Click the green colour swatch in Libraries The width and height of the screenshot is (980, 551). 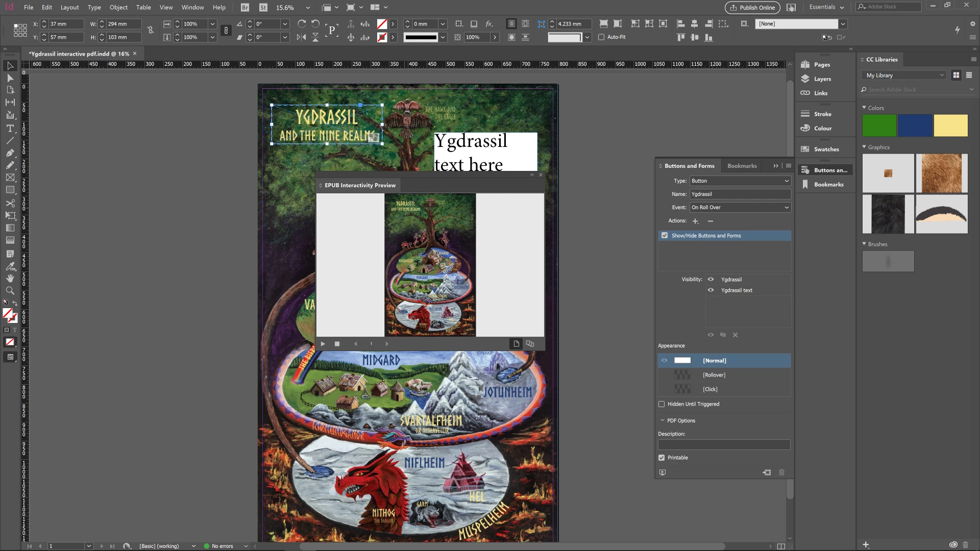coord(879,126)
